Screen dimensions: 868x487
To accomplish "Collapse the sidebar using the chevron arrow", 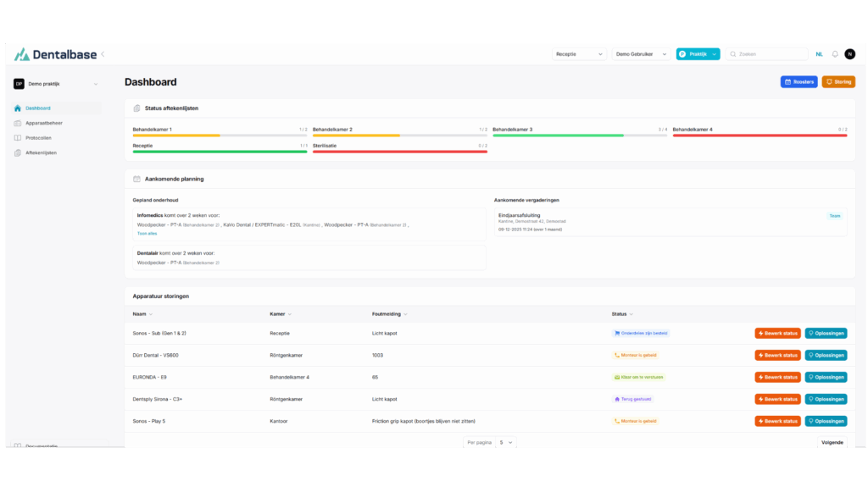I will click(x=103, y=54).
